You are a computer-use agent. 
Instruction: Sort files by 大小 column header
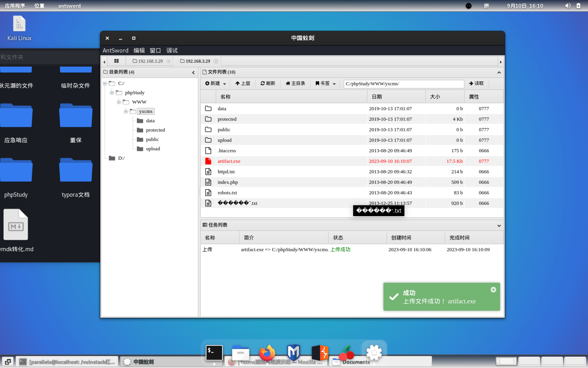click(x=445, y=97)
